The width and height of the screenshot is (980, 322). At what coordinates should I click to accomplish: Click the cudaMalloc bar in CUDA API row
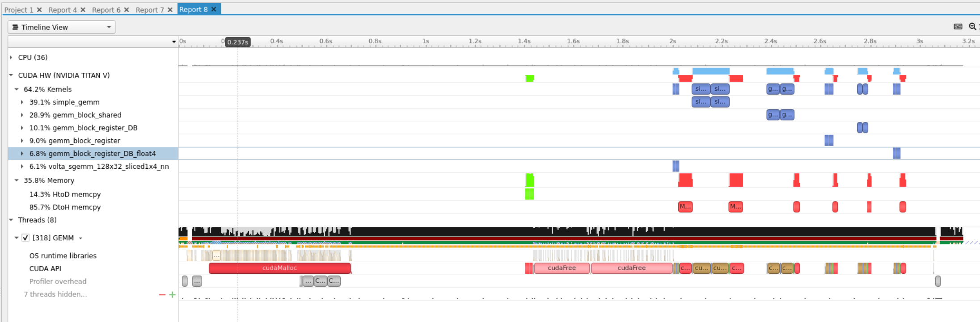279,268
